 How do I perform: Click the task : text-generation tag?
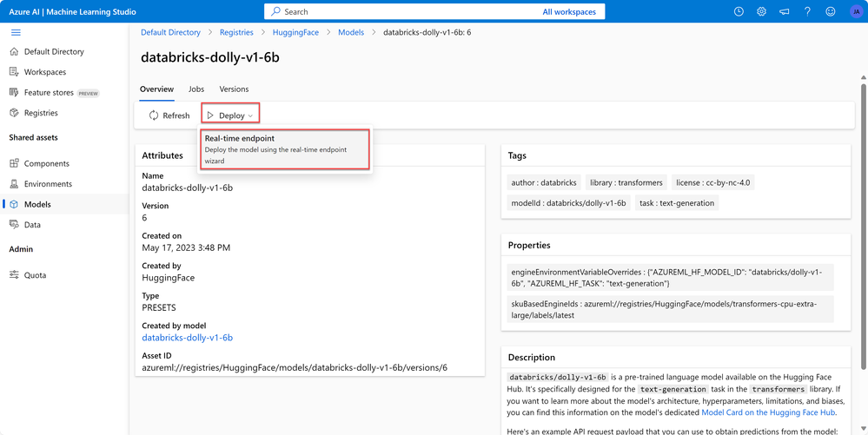pyautogui.click(x=677, y=203)
